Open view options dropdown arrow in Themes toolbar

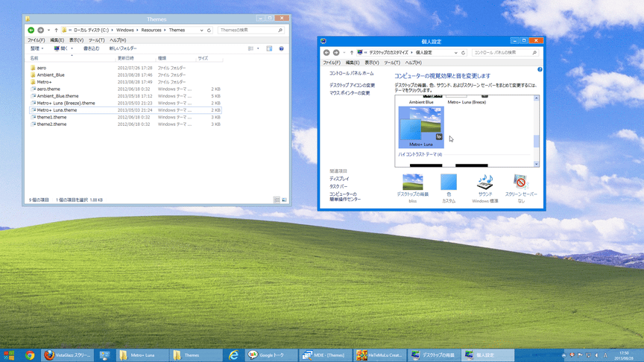(x=258, y=48)
